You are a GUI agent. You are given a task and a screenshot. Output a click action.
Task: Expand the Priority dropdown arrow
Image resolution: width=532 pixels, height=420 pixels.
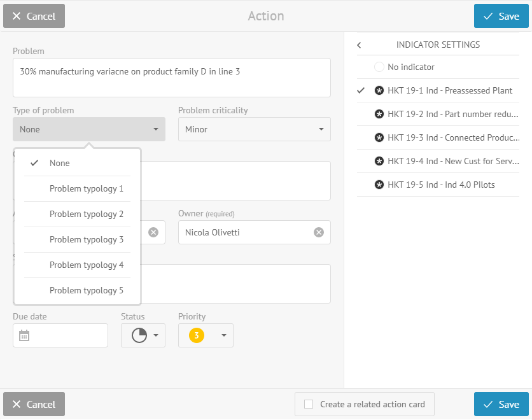point(223,335)
